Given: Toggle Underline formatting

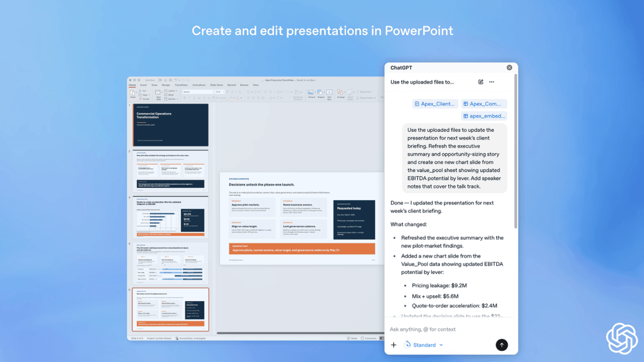Looking at the screenshot, I should (194, 98).
